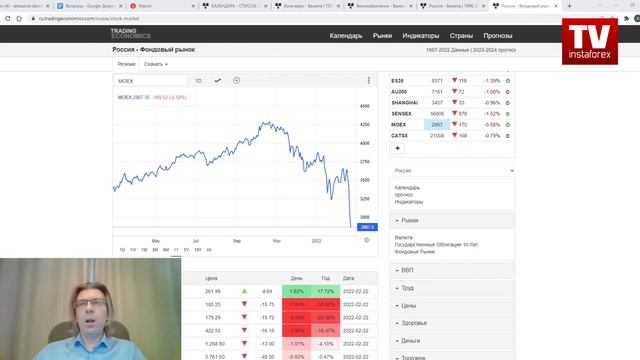Open the Скачать dropdown

(156, 64)
